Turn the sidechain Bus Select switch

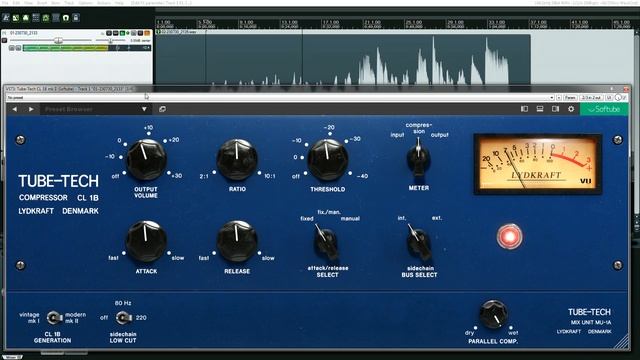pos(418,242)
